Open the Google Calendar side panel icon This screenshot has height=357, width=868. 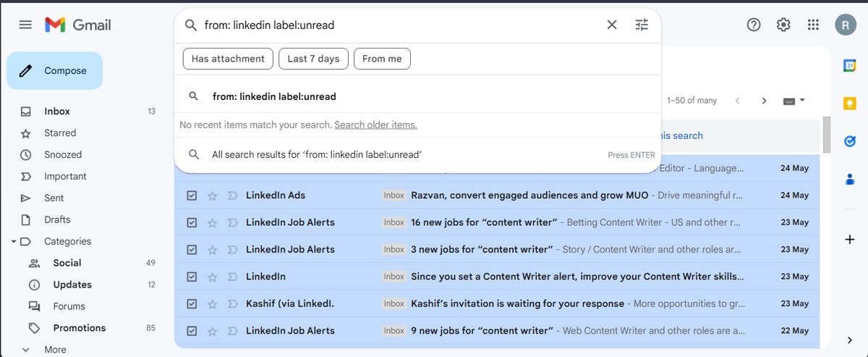(850, 66)
